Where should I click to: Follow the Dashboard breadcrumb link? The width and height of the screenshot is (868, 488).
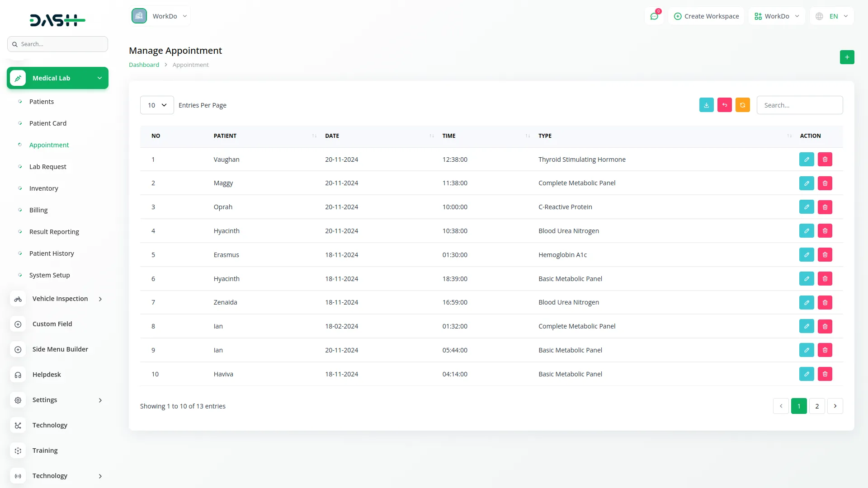(x=144, y=65)
